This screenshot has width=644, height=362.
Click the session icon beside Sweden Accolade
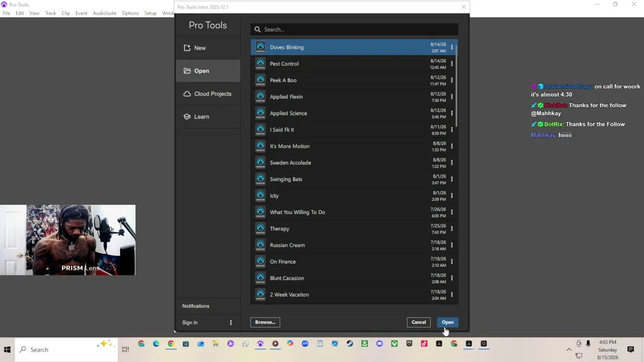pos(260,163)
